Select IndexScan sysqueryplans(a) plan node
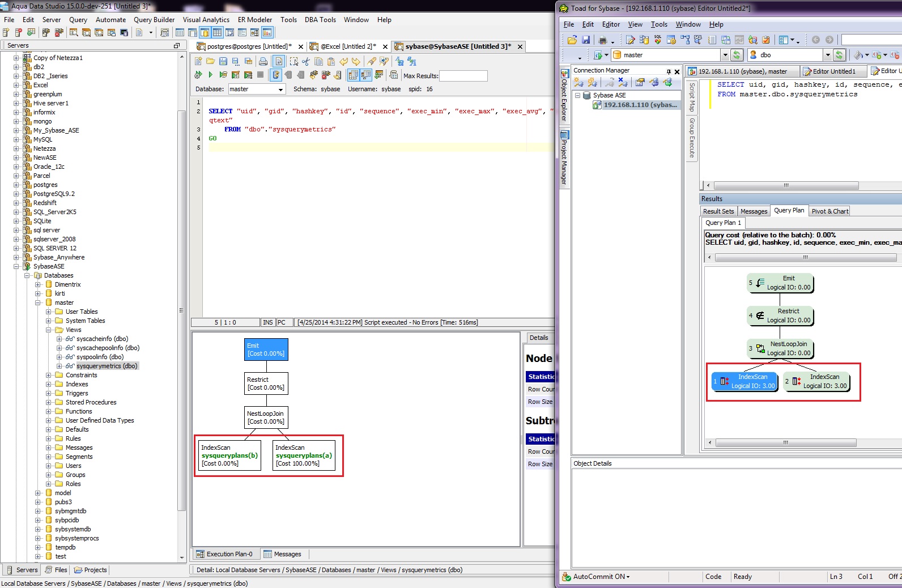Image resolution: width=902 pixels, height=588 pixels. point(304,455)
